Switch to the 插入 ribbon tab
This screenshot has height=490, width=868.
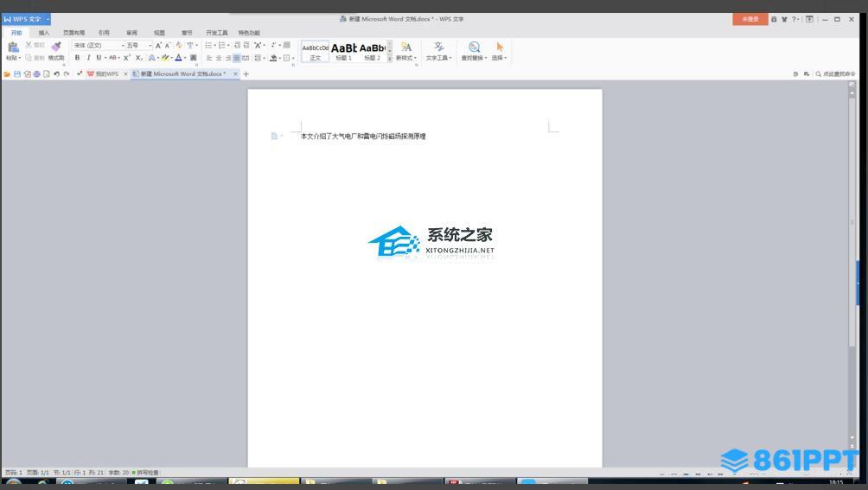pos(44,33)
